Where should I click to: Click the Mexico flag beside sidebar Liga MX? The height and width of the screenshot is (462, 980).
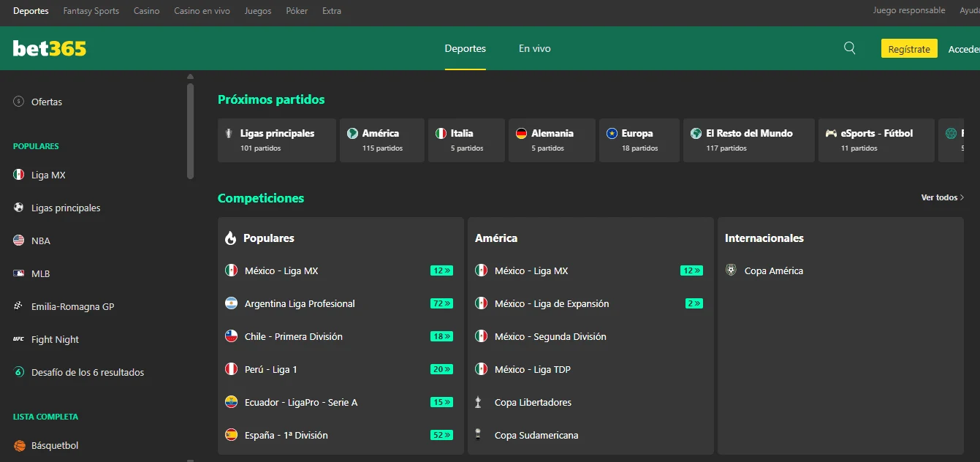click(x=19, y=175)
